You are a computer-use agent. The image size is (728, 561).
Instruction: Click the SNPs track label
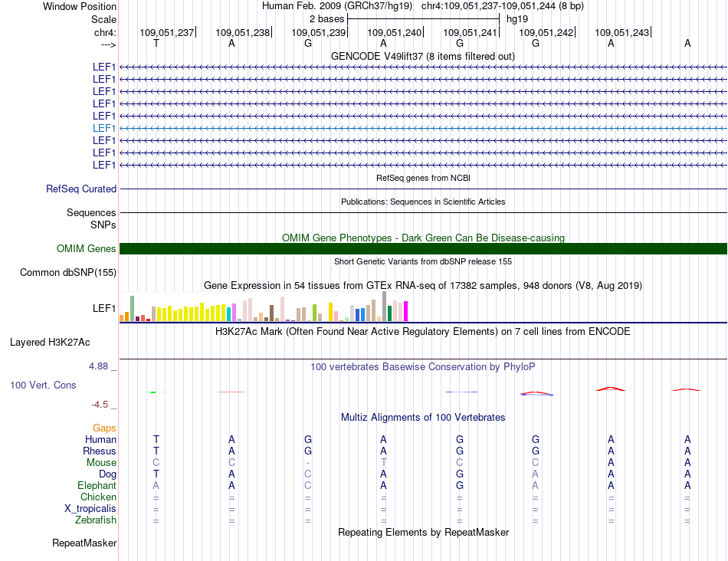click(103, 225)
